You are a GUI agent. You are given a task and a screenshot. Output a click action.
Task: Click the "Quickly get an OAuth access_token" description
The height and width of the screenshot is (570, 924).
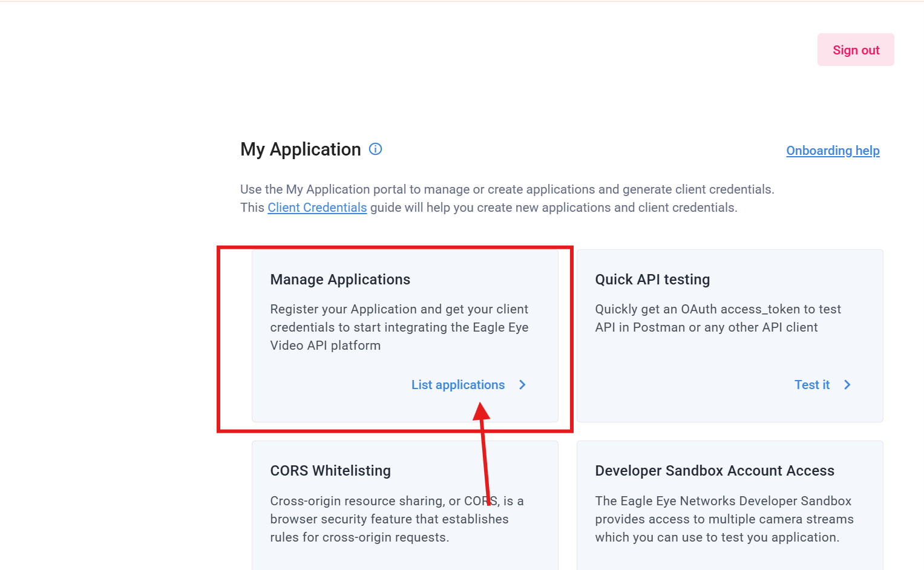(x=718, y=318)
